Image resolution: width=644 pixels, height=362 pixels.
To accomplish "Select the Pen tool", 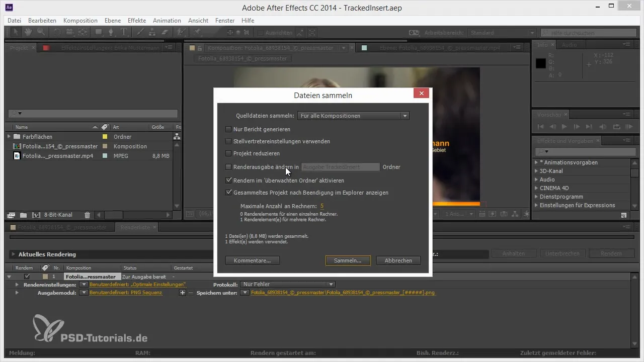I will coord(111,32).
